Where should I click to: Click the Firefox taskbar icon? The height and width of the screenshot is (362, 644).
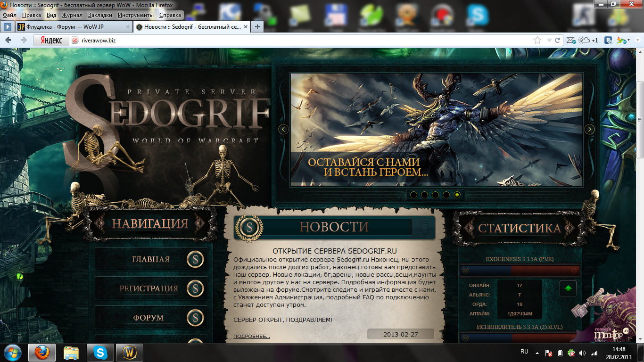(42, 353)
